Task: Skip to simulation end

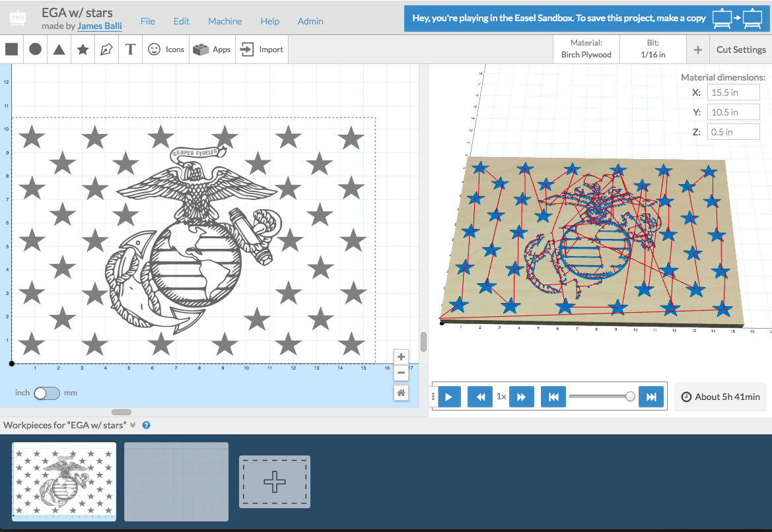Action: (x=651, y=397)
